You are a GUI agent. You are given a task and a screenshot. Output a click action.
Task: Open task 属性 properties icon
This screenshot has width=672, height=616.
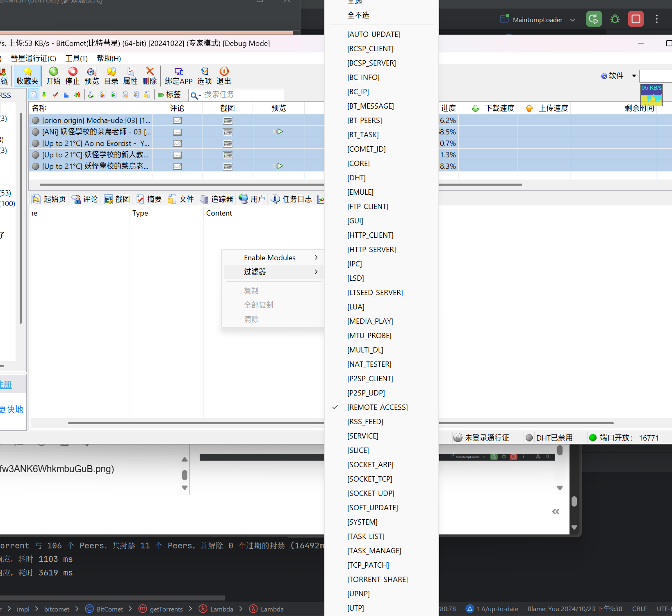coord(130,71)
